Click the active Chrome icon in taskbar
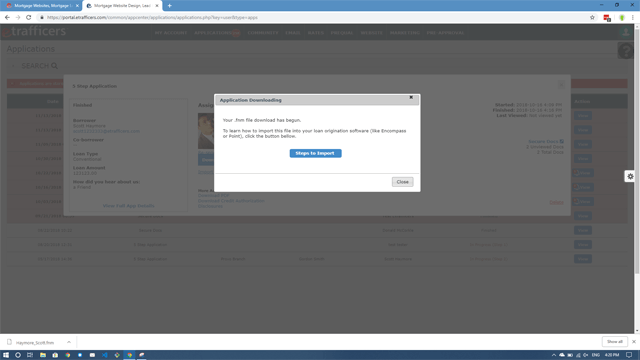Viewport: 640px width, 360px height. (129, 355)
